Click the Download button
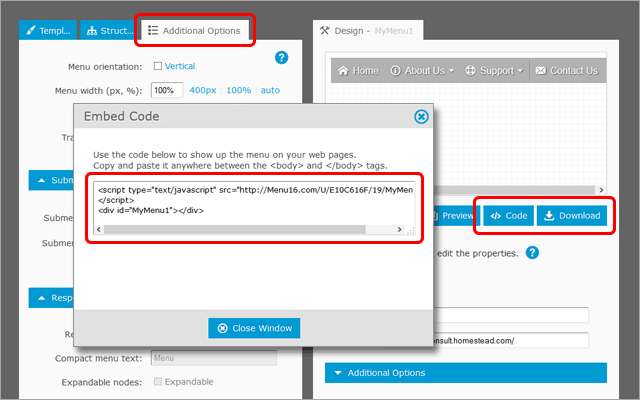This screenshot has height=400, width=640. [571, 216]
